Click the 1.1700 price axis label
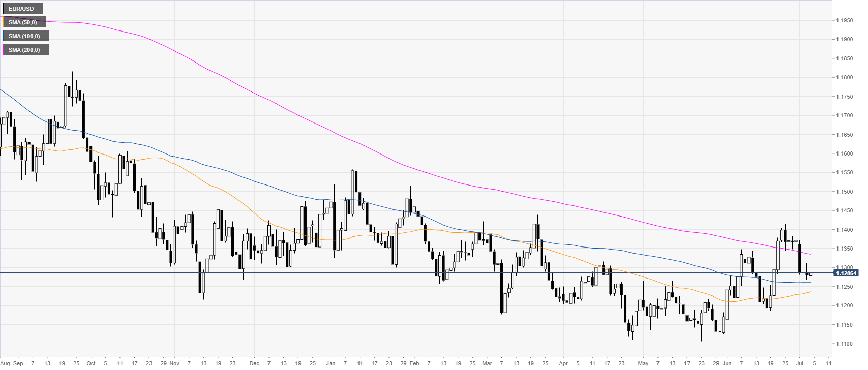The width and height of the screenshot is (868, 370). [x=845, y=116]
